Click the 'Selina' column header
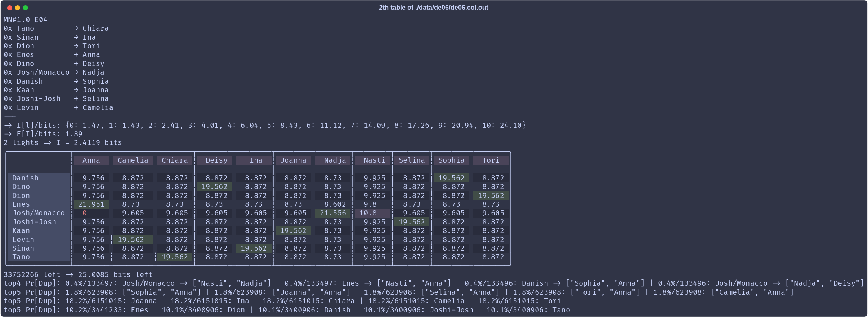Viewport: 868px width, 317px height. coord(412,160)
